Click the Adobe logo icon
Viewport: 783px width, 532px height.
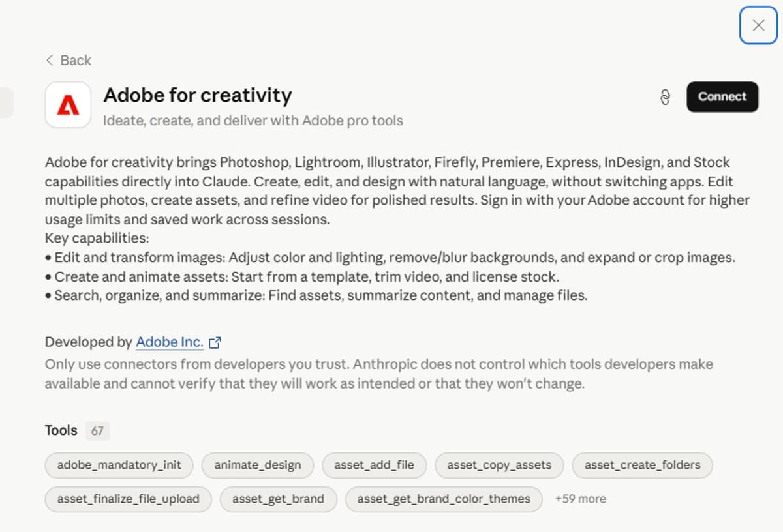pos(68,105)
